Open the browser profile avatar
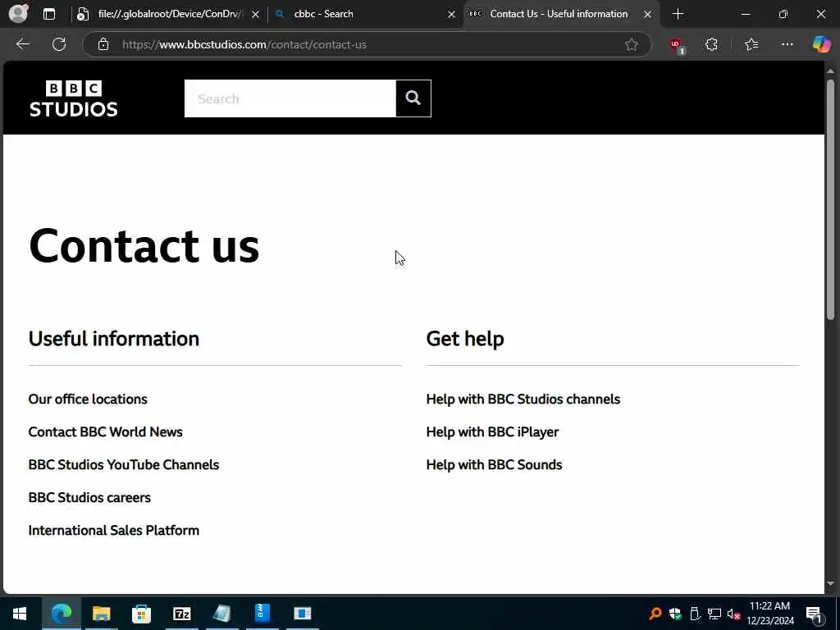Screen dimensions: 840x630 (18, 13)
